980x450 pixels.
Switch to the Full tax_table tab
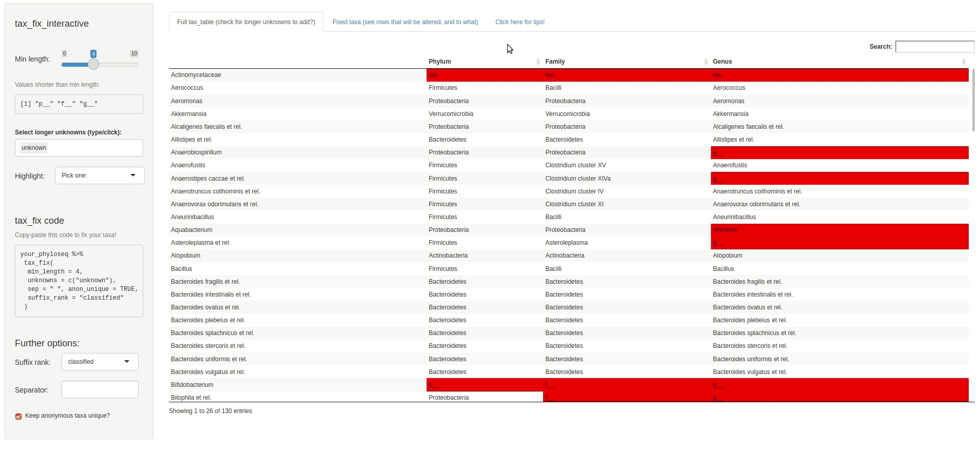click(246, 22)
